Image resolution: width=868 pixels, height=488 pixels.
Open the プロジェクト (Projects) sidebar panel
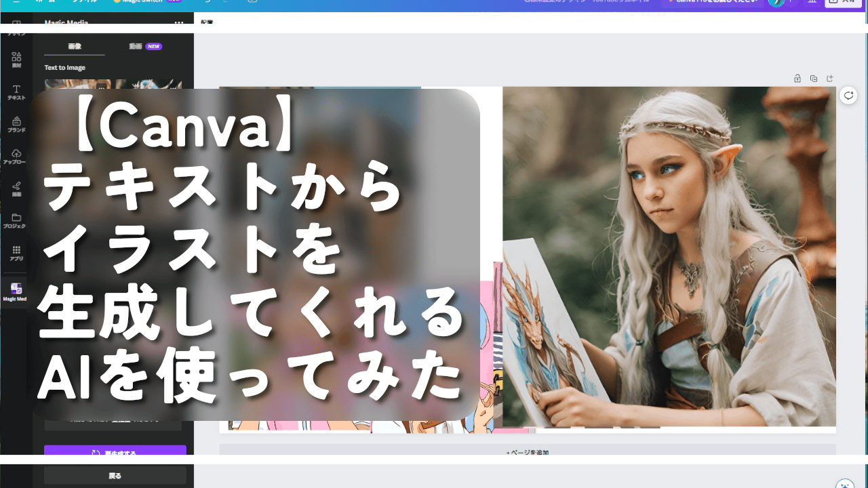point(16,220)
